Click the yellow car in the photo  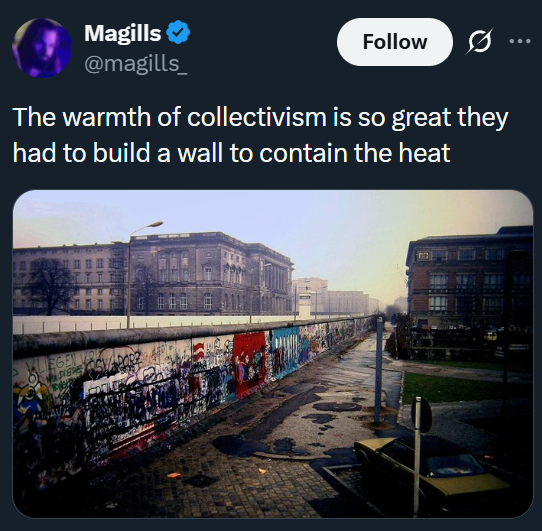click(432, 471)
